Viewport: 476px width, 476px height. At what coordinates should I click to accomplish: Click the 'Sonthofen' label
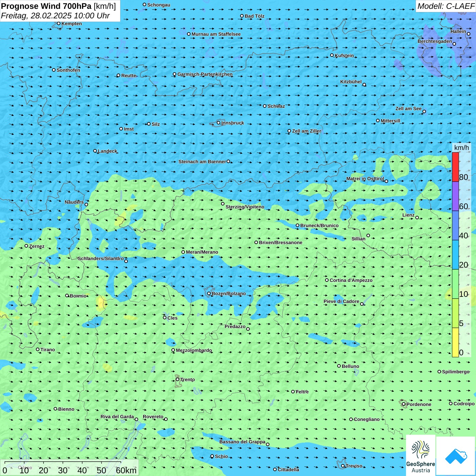tap(69, 70)
